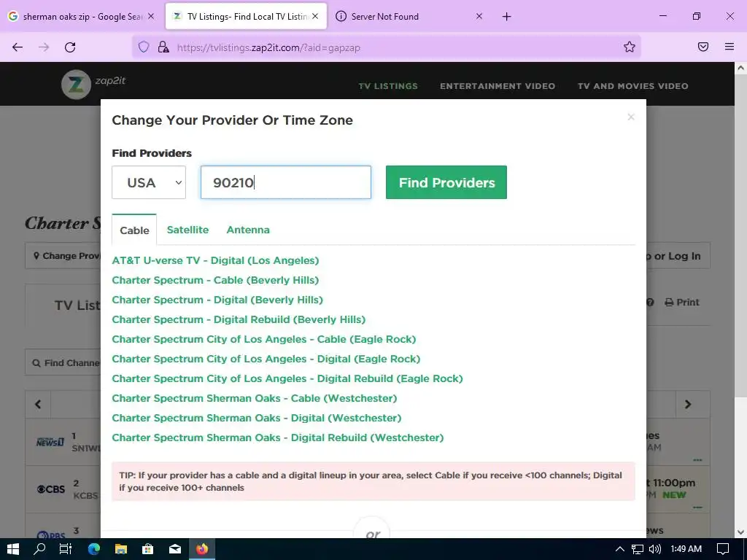Screen dimensions: 747x560
Task: Close the sherman oaks zip Google tab
Action: pyautogui.click(x=151, y=16)
